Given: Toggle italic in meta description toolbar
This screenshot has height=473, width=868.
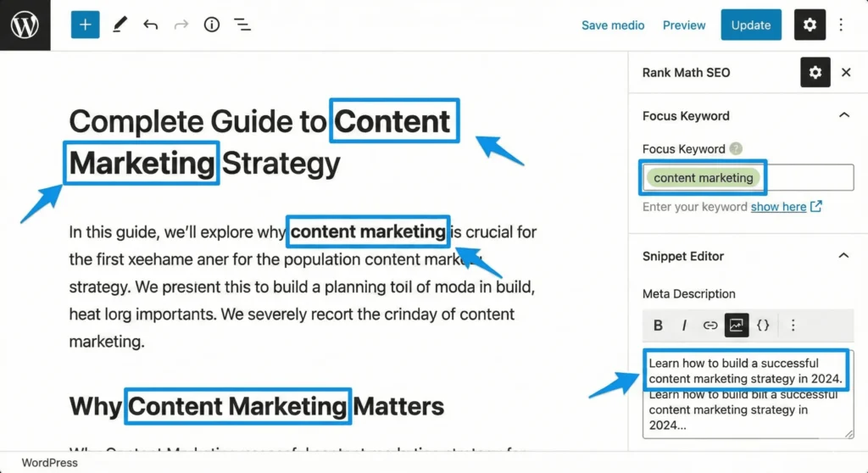Looking at the screenshot, I should tap(683, 325).
